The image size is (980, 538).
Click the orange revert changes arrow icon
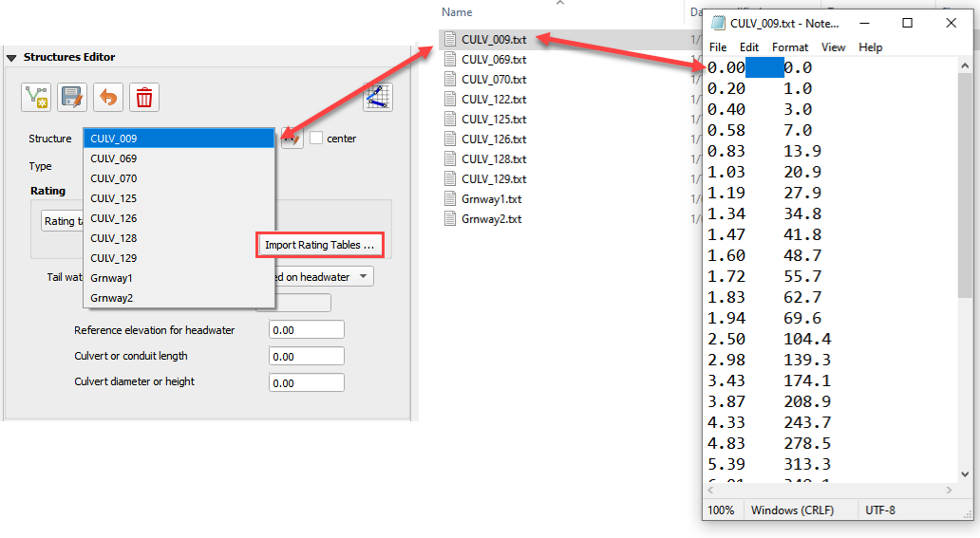[x=108, y=97]
